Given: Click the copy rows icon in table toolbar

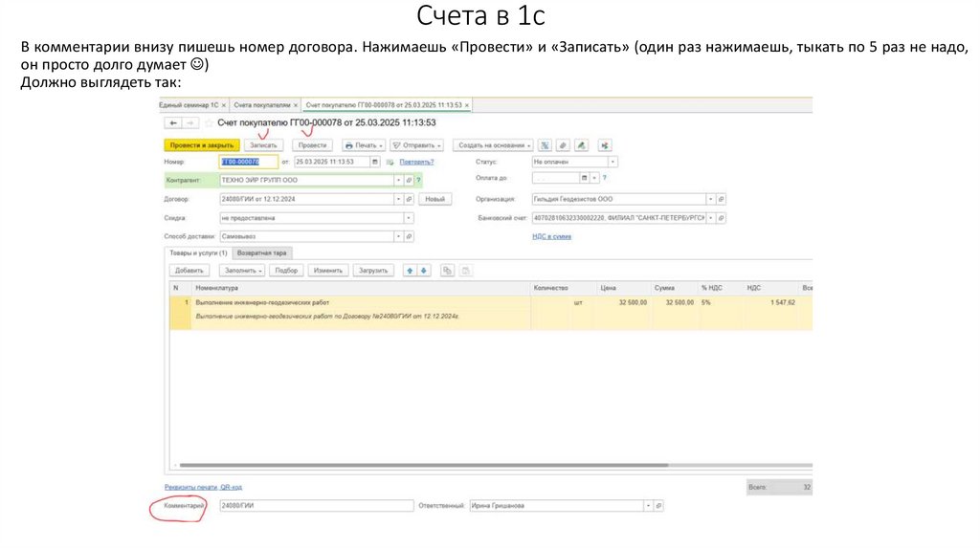Looking at the screenshot, I should tap(447, 271).
